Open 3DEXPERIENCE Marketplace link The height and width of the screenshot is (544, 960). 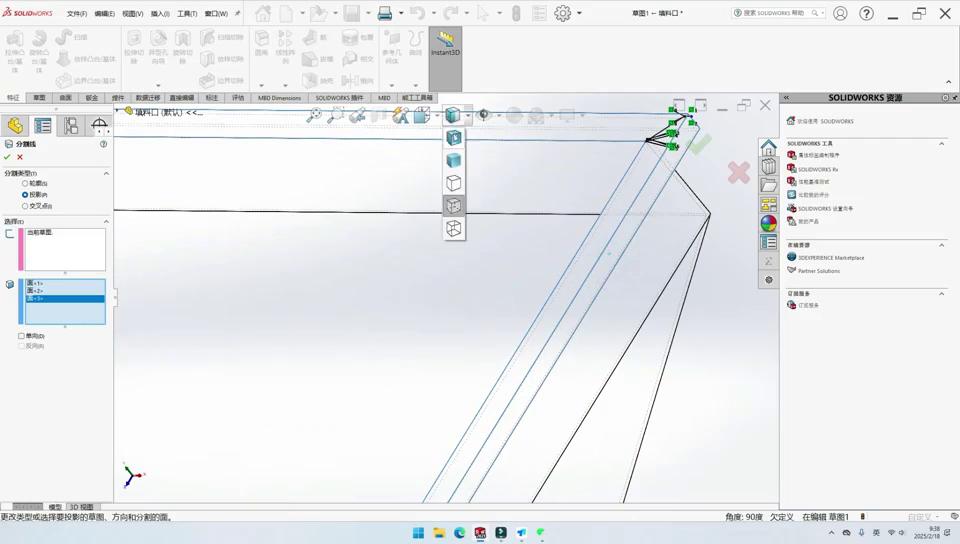point(830,258)
